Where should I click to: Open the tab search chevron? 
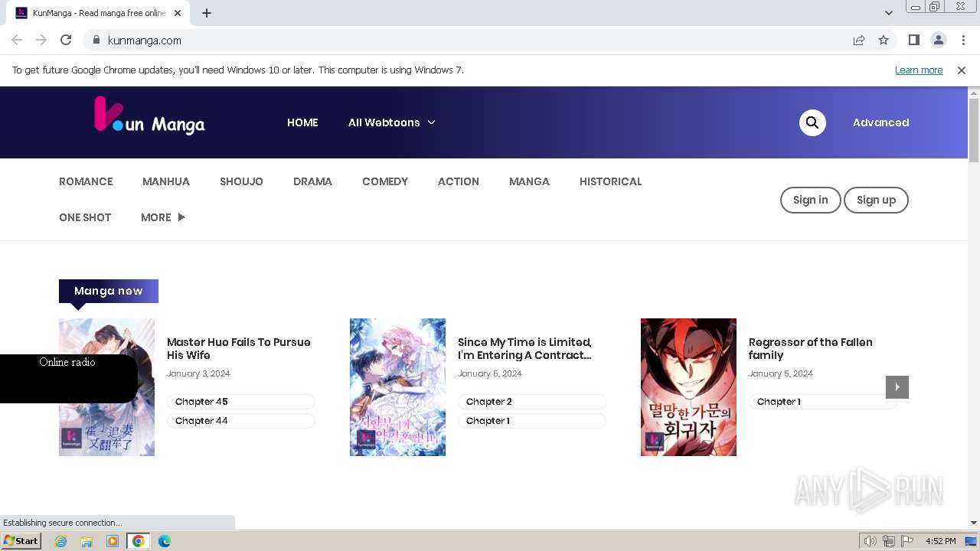[888, 13]
